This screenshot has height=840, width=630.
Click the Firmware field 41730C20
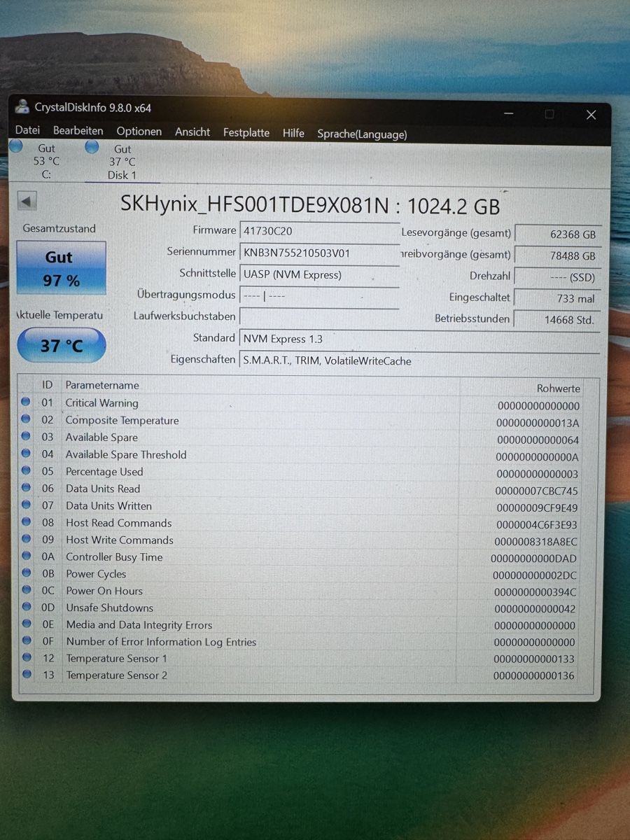click(x=319, y=230)
